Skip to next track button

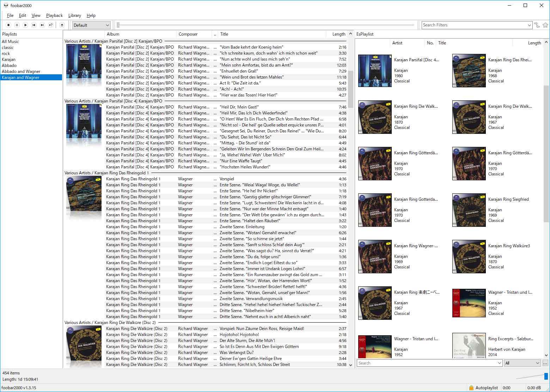(x=42, y=25)
